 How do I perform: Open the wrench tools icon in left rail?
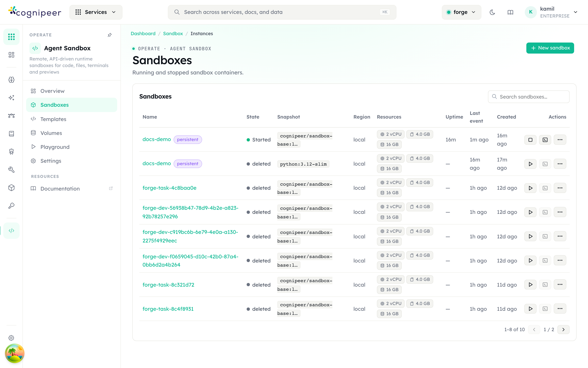coord(11,170)
